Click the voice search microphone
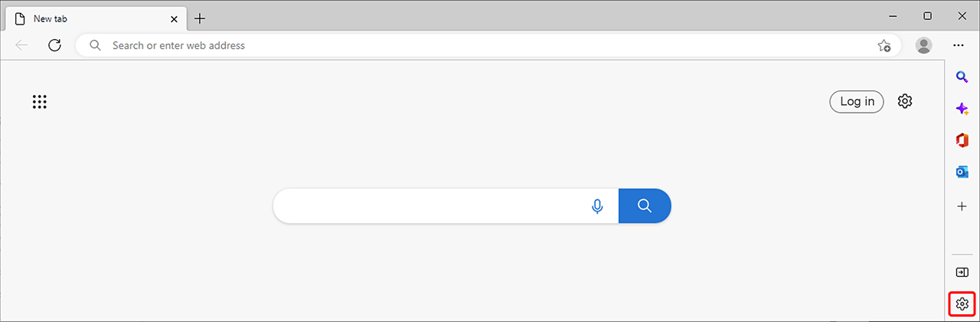The width and height of the screenshot is (980, 322). point(597,206)
